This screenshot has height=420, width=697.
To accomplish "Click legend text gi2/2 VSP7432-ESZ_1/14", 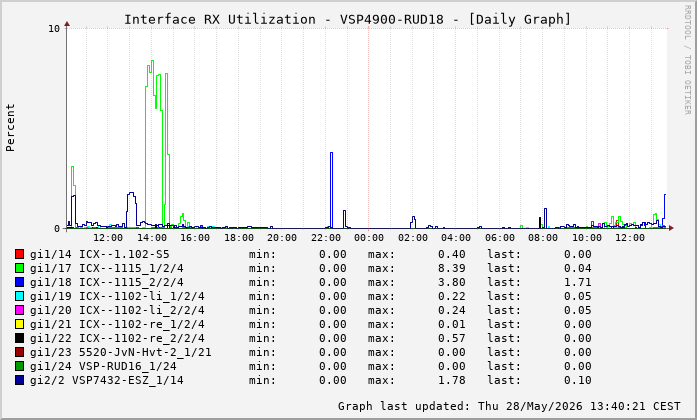I will (x=107, y=380).
